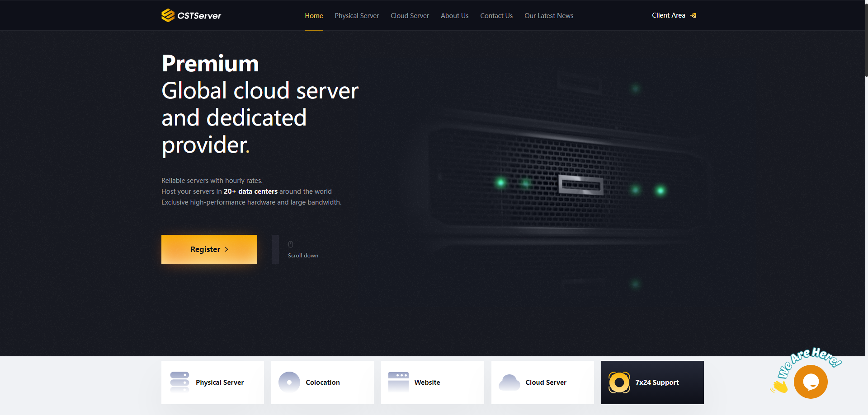This screenshot has height=415, width=868.
Task: Open the Home menu item
Action: click(314, 15)
